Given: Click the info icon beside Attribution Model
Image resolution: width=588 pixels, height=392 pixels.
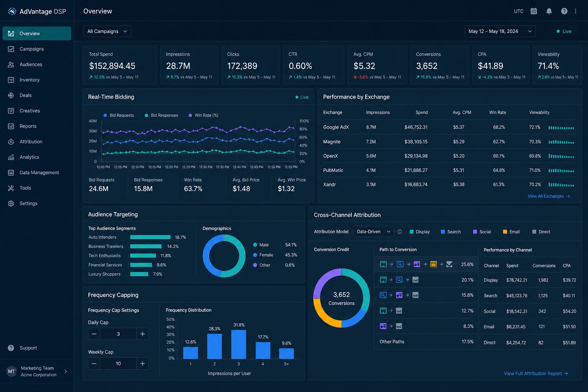Looking at the screenshot, I should pos(400,232).
